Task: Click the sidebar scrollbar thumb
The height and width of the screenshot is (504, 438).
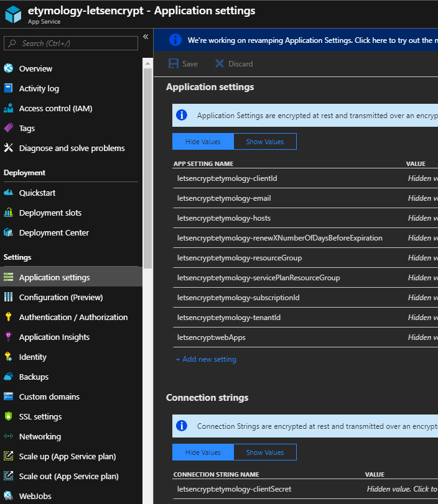Action: (147, 168)
